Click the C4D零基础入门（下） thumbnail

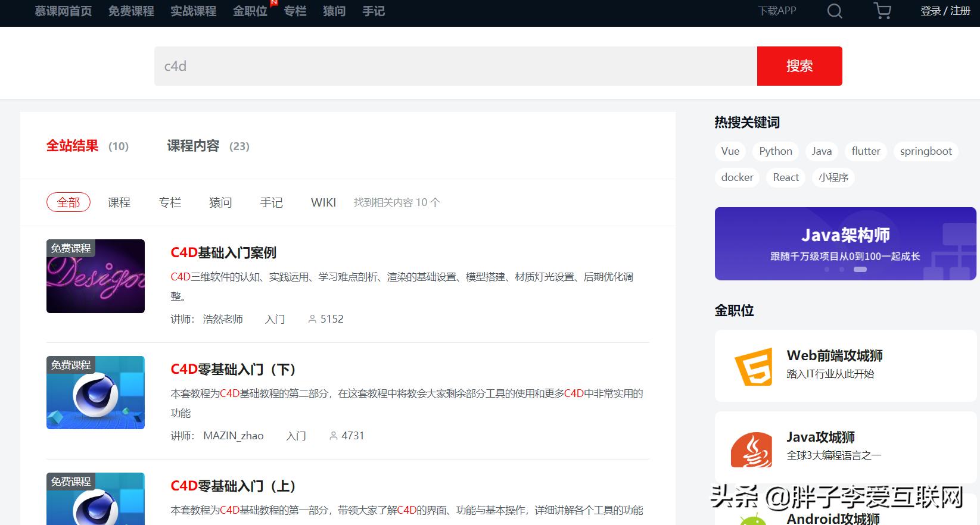(95, 392)
